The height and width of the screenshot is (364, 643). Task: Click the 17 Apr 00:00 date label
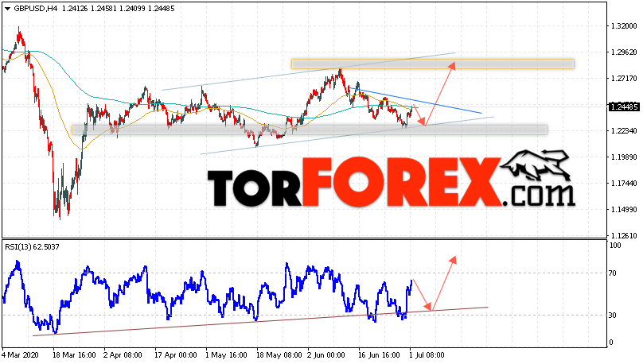click(176, 355)
